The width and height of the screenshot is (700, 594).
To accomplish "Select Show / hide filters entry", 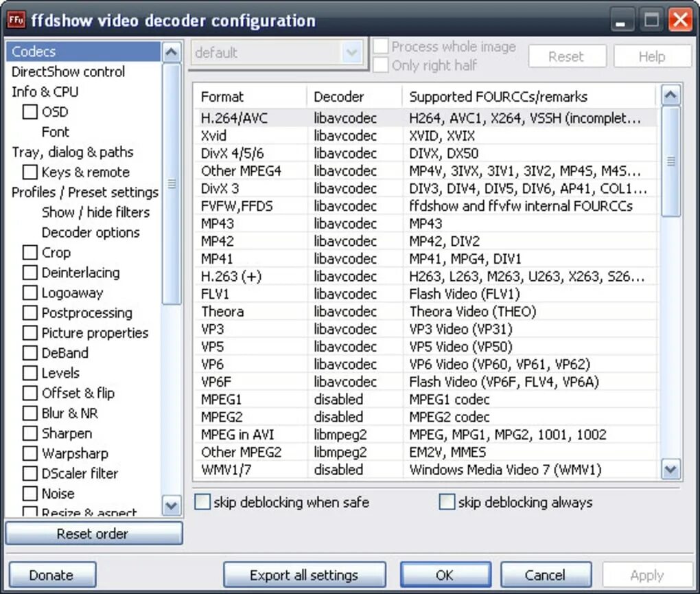I will 96,212.
